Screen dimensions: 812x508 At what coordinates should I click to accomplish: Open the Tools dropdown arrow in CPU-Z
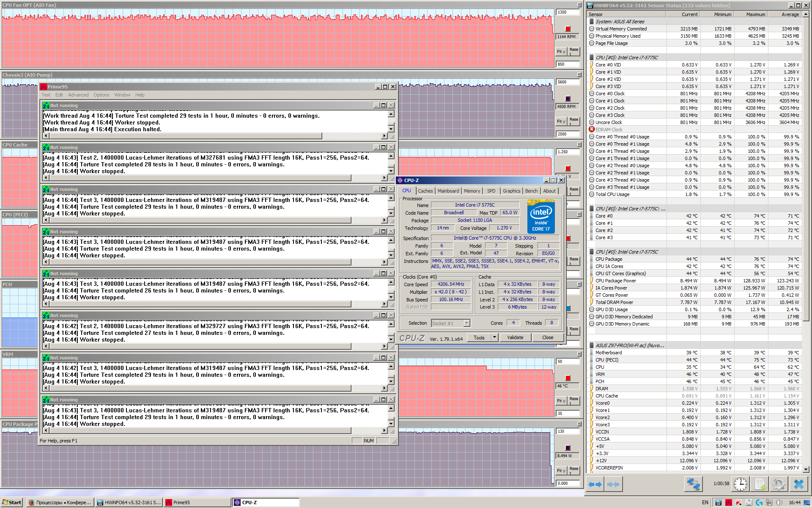pos(494,337)
